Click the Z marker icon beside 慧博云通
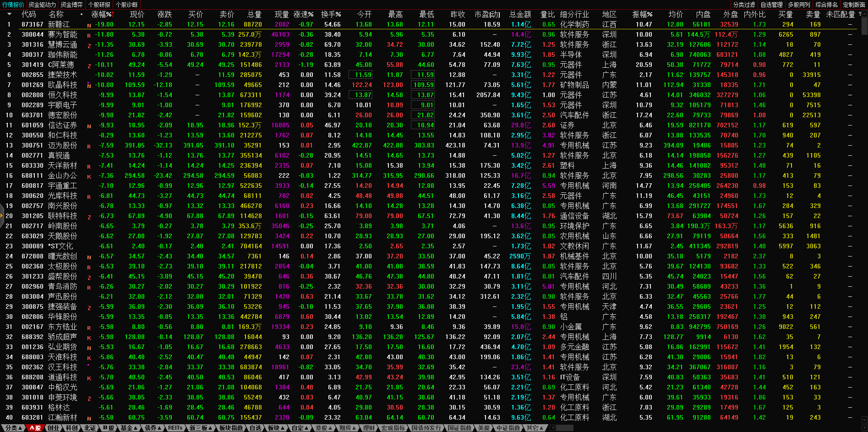Image resolution: width=868 pixels, height=432 pixels. point(89,45)
